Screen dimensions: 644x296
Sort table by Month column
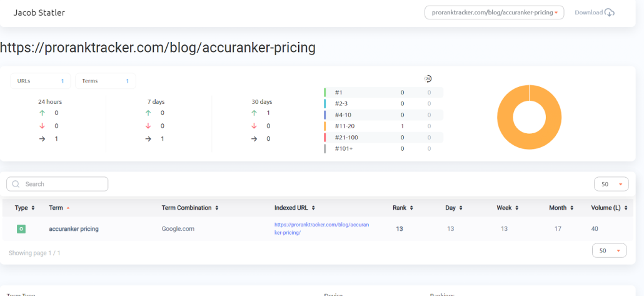pos(561,208)
